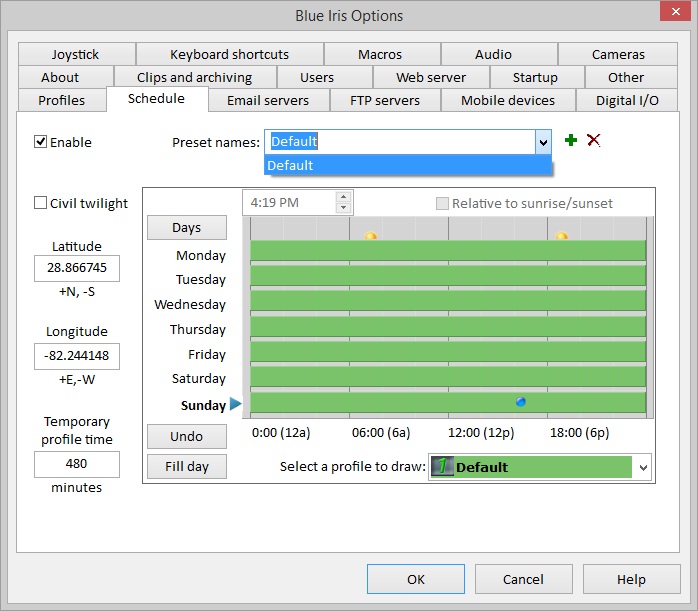Open the About tab
The width and height of the screenshot is (698, 611).
(65, 77)
